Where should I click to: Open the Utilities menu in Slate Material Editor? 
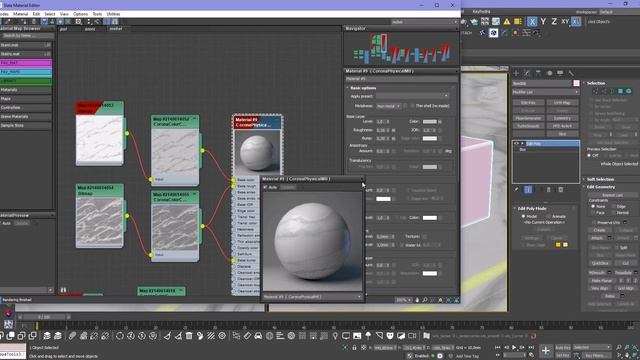point(113,14)
